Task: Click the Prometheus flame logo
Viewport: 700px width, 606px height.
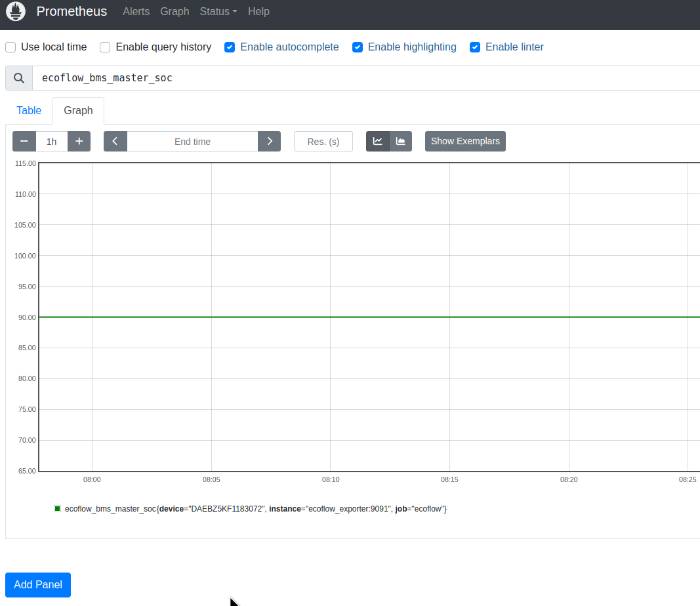Action: [16, 11]
